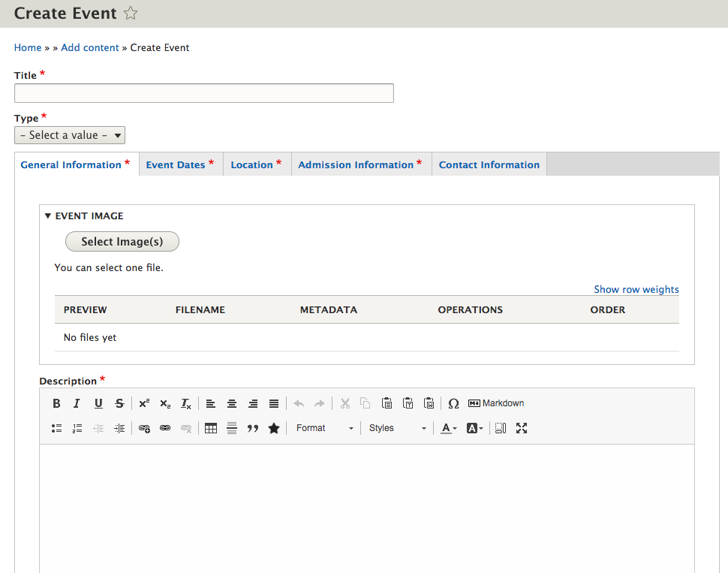This screenshot has width=728, height=573.
Task: Apply strikethrough formatting
Action: click(119, 403)
